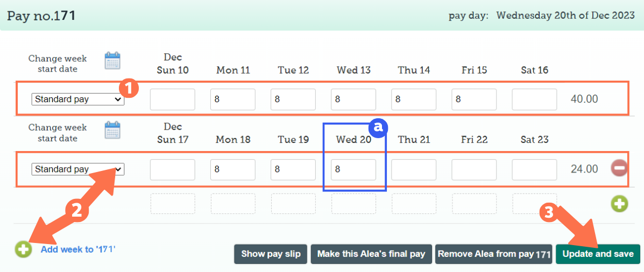The height and width of the screenshot is (272, 644).
Task: Click dashed placeholder field under Sun 17
Action: tap(172, 204)
